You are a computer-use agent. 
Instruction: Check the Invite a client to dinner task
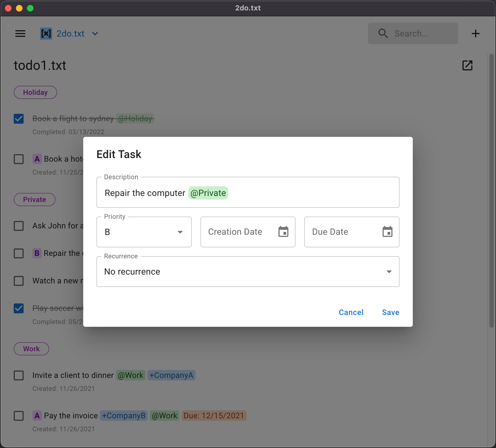(19, 375)
